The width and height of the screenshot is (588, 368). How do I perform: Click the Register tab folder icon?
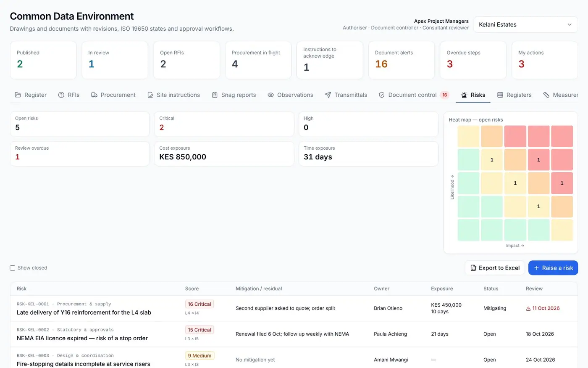pyautogui.click(x=18, y=95)
